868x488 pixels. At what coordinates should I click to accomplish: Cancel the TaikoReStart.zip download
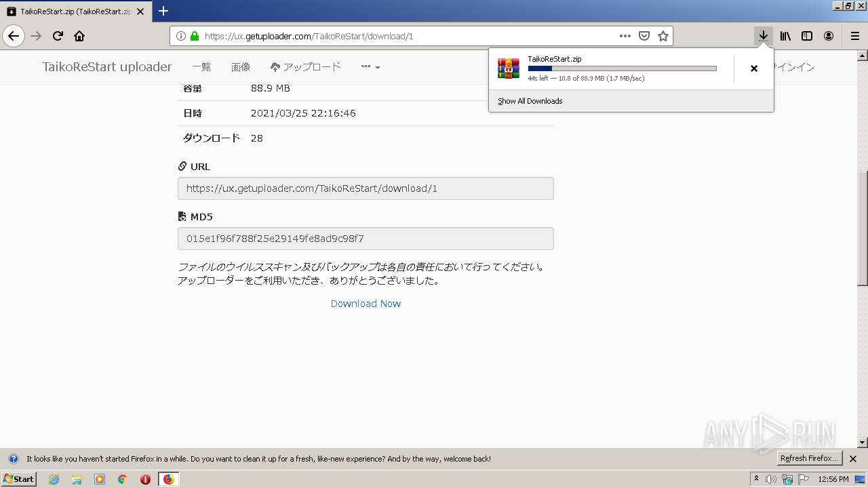tap(754, 68)
